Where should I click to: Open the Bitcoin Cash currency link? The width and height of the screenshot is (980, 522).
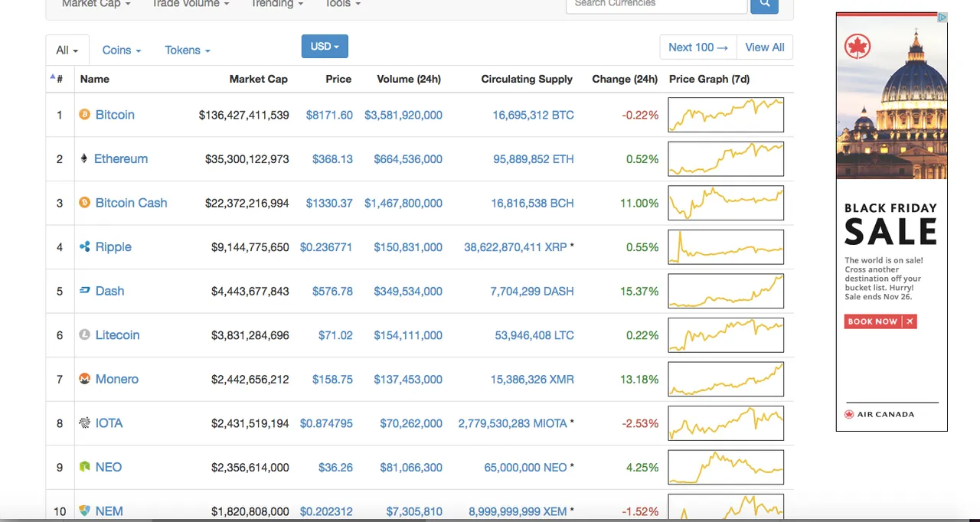(131, 203)
